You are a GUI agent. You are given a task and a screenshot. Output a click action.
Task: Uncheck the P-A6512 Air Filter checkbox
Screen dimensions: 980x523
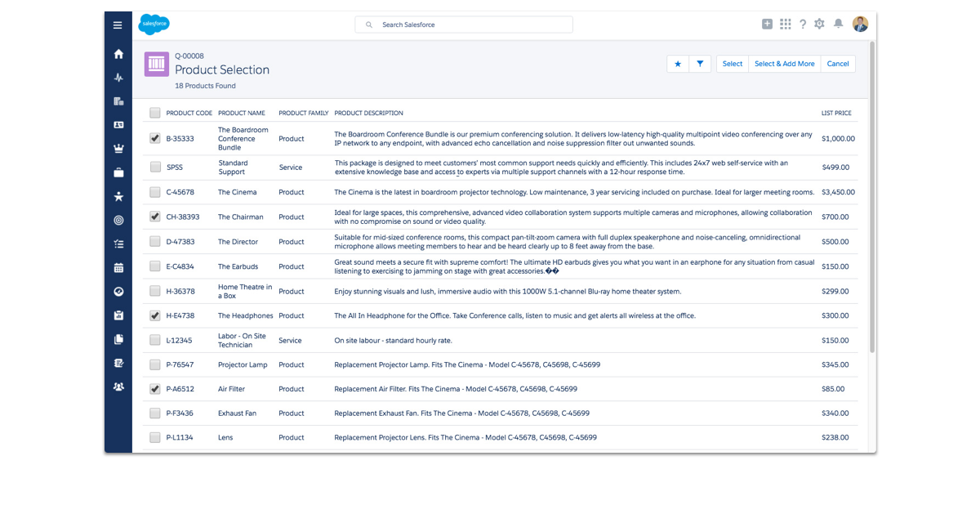point(155,389)
